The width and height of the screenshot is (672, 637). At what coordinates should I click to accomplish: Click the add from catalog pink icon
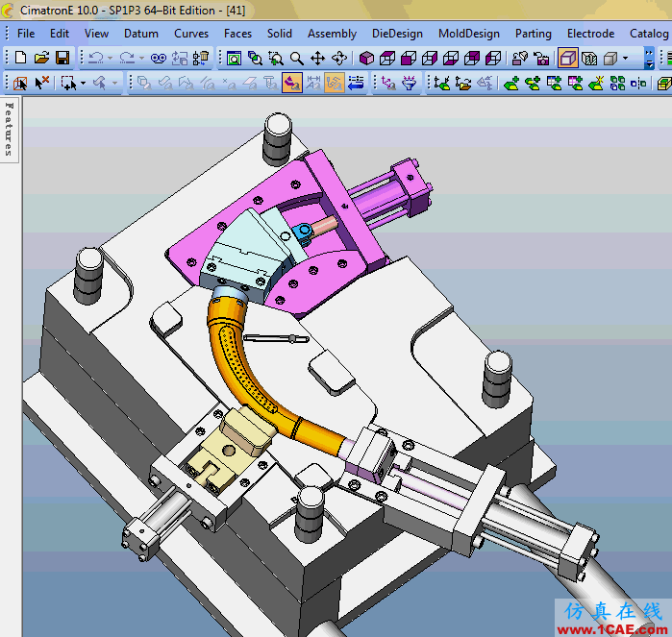(575, 83)
